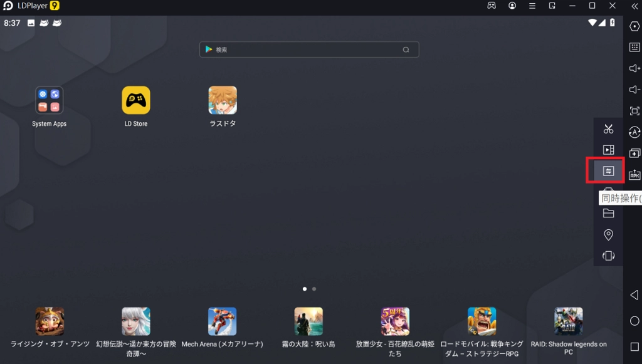This screenshot has height=364, width=642.
Task: Open the ラスドタ game app
Action: [223, 100]
